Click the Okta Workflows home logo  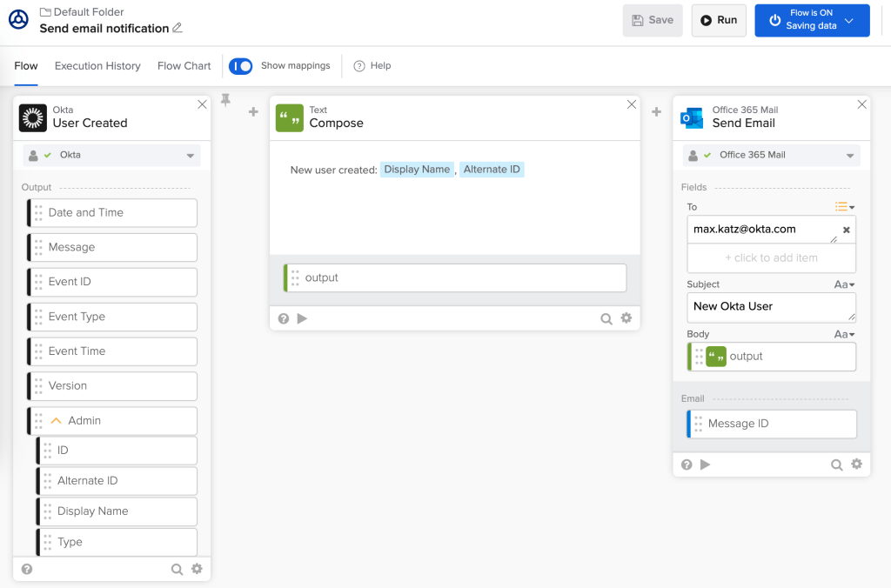pos(18,20)
